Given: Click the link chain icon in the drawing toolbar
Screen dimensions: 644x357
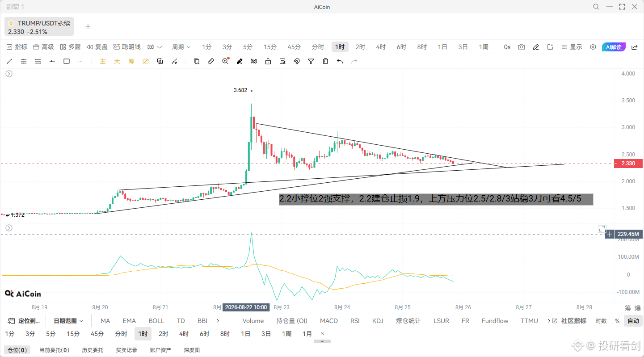Looking at the screenshot, I should pos(297,61).
